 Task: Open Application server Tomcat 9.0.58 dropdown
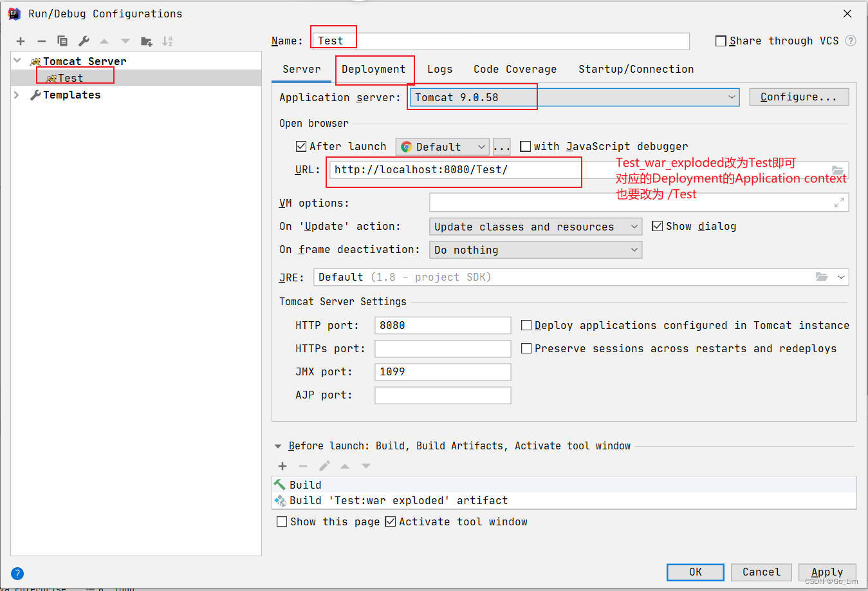coord(575,97)
